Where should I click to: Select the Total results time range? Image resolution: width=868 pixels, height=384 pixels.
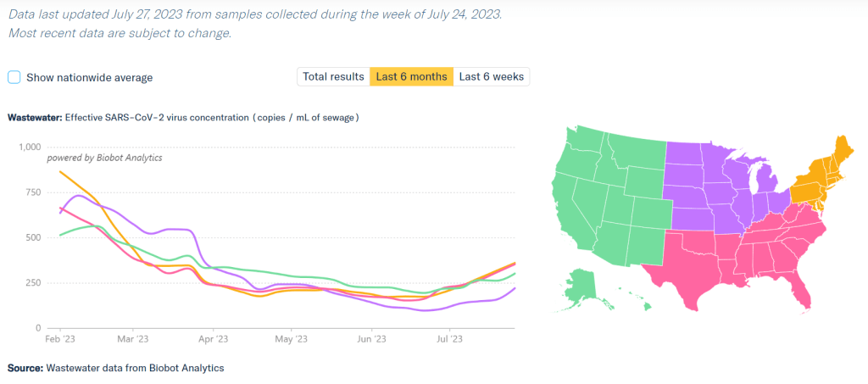click(333, 77)
